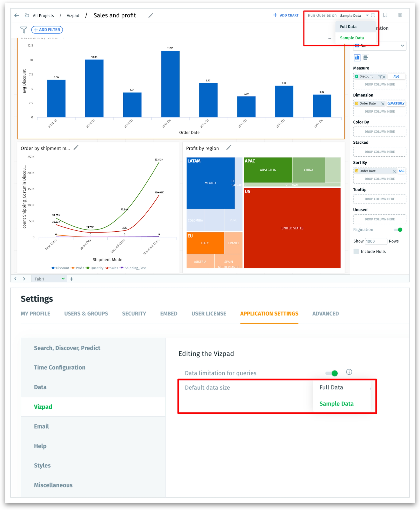Select the horizontal bar chart orientation icon

[x=365, y=58]
